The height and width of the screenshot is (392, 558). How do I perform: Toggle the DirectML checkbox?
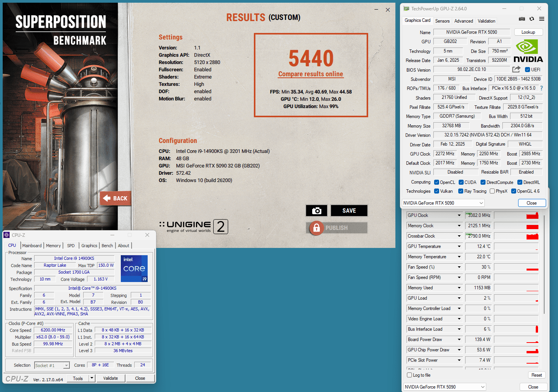click(520, 182)
